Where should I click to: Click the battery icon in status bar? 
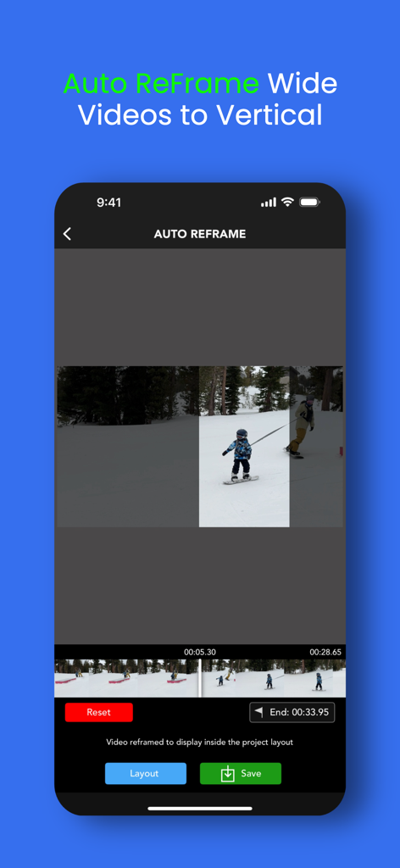click(x=310, y=202)
